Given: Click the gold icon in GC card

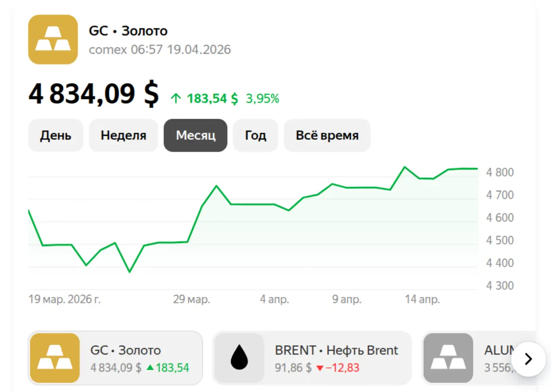Looking at the screenshot, I should [x=55, y=358].
